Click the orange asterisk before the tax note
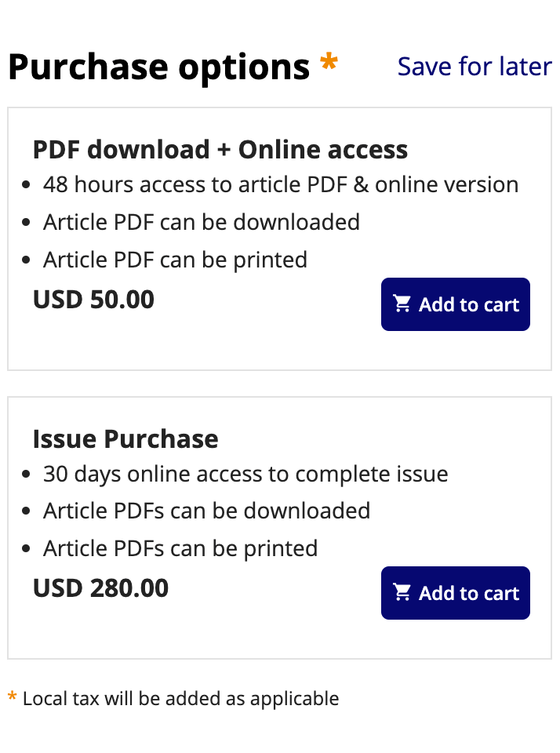 coord(12,697)
